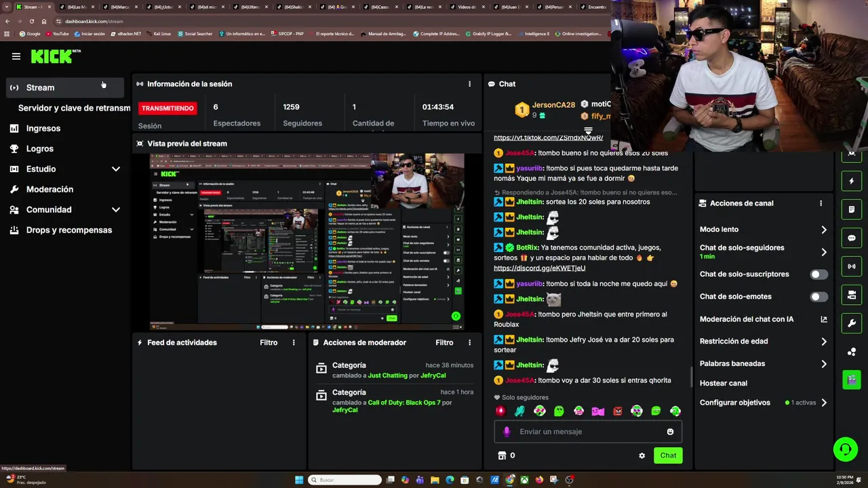Click the purple microphone icon in chat box
The height and width of the screenshot is (488, 868).
pos(507,432)
